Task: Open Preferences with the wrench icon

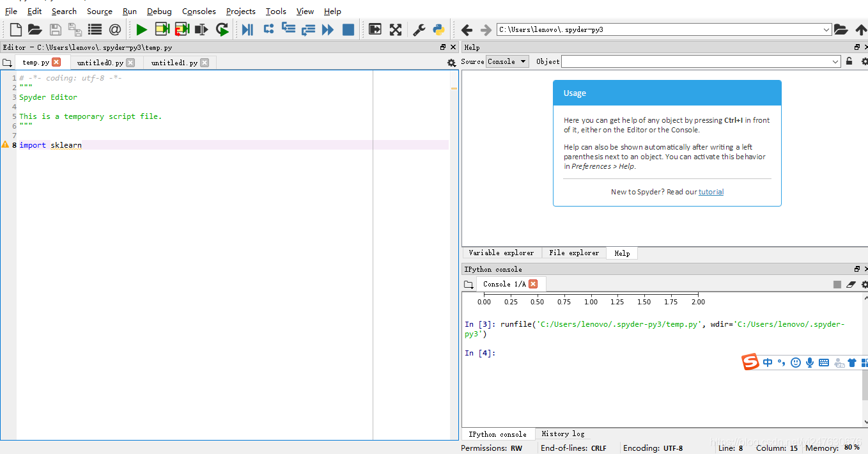Action: [419, 29]
